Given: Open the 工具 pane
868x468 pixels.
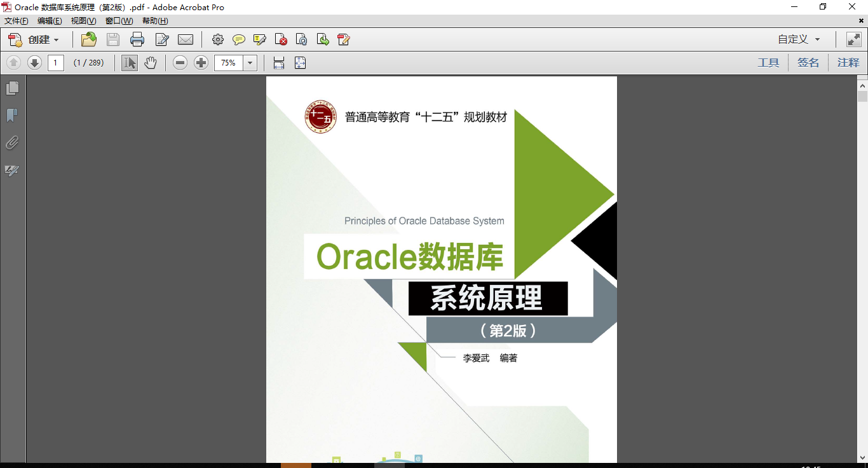Looking at the screenshot, I should pyautogui.click(x=768, y=62).
